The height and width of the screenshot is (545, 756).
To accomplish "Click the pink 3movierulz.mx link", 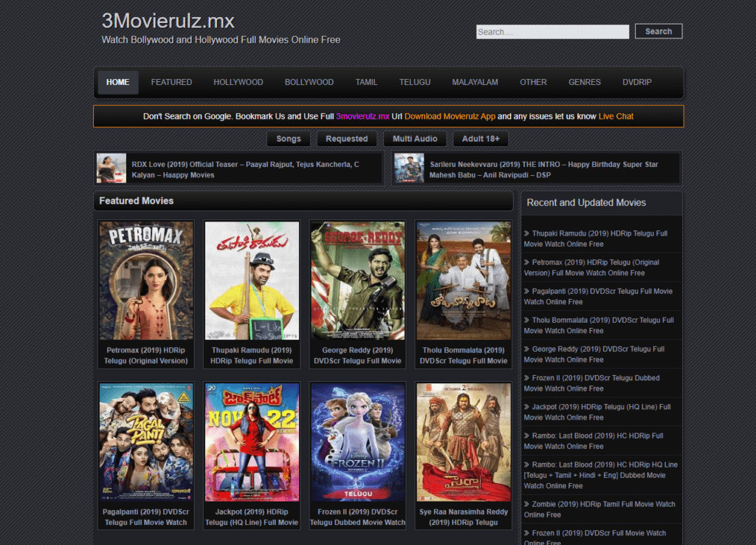I will pyautogui.click(x=362, y=116).
